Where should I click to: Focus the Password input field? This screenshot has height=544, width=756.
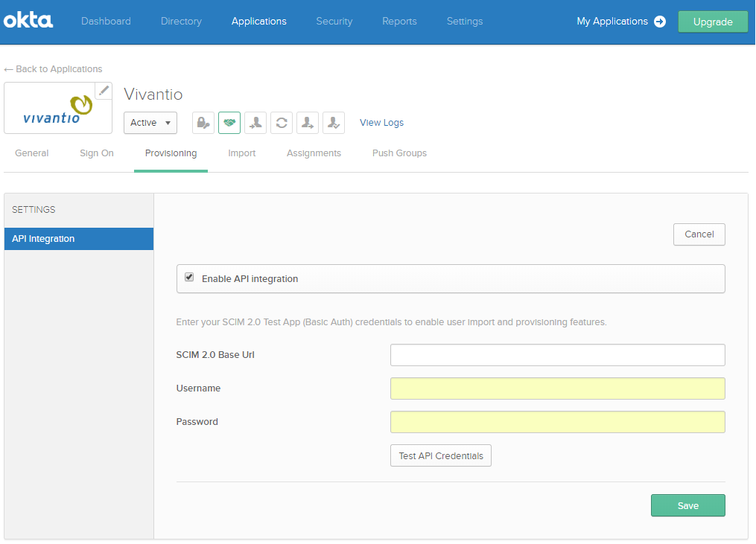pos(558,422)
